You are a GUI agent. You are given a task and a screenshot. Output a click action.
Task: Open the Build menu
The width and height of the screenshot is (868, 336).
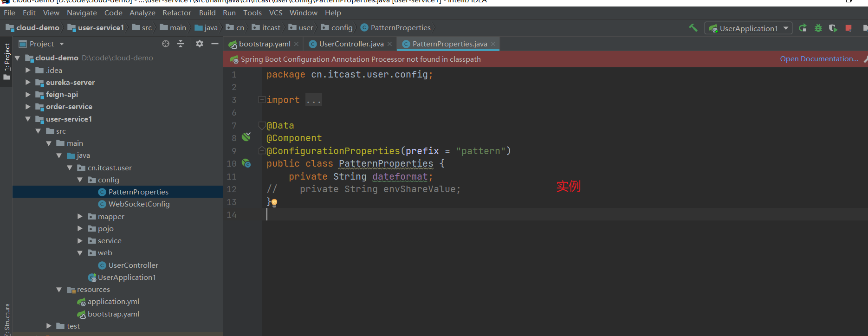pyautogui.click(x=207, y=13)
